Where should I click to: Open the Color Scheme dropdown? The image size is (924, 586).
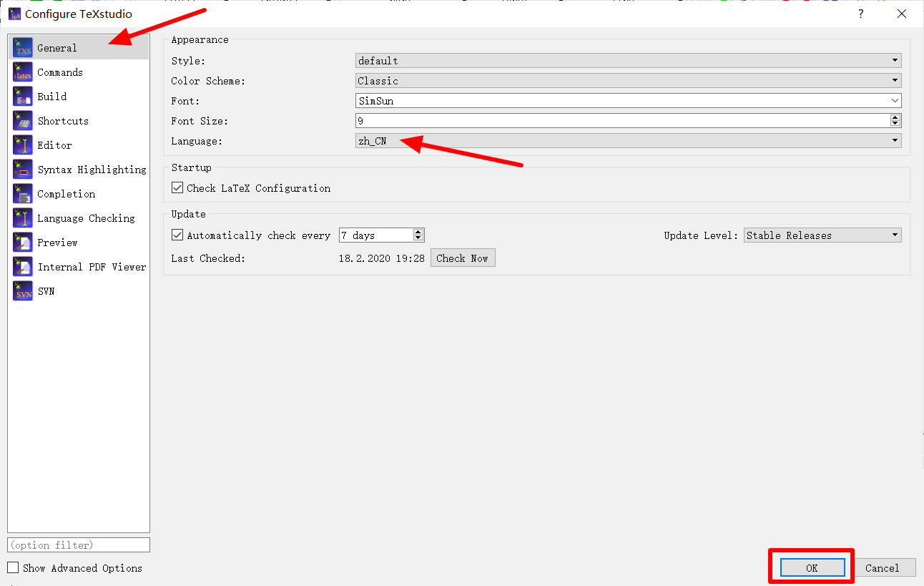coord(628,81)
